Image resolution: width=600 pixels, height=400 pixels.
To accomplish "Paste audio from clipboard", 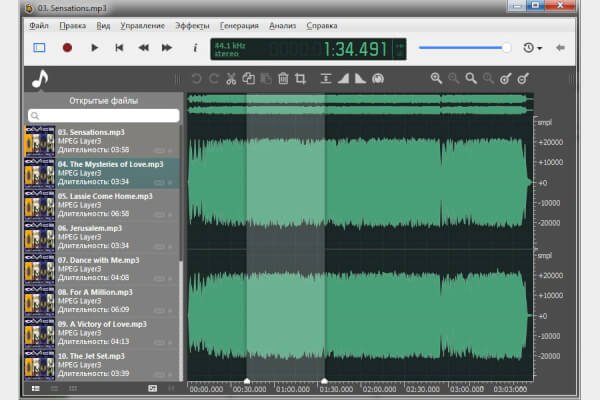I will (266, 79).
